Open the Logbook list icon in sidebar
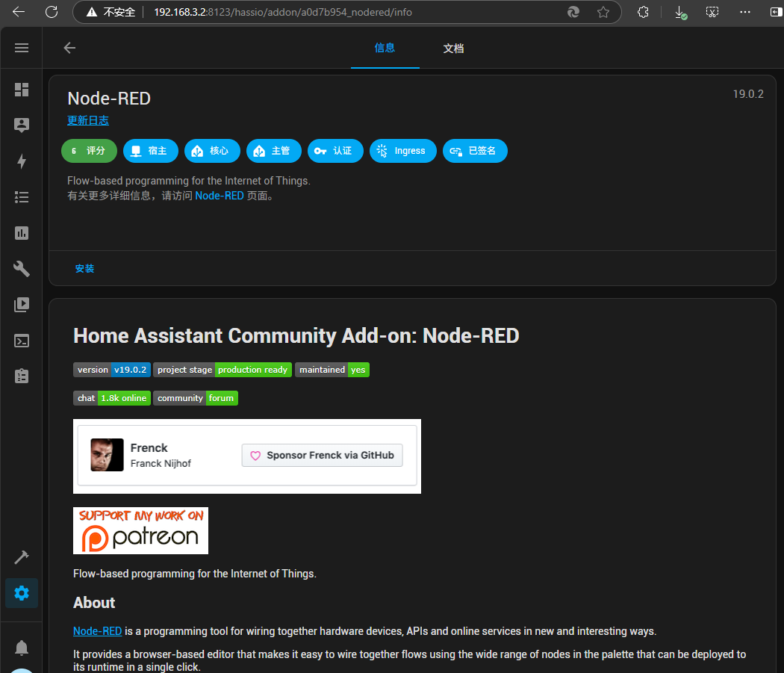Image resolution: width=784 pixels, height=673 pixels. pyautogui.click(x=22, y=197)
